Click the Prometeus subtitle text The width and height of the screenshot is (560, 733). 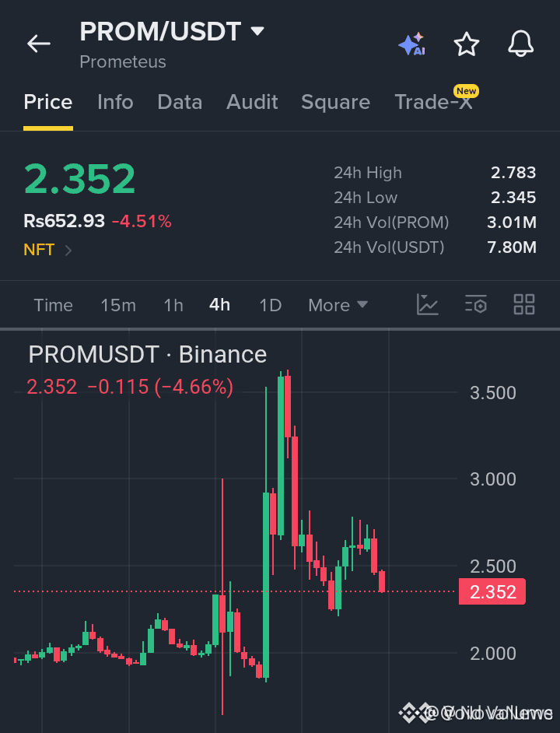123,61
